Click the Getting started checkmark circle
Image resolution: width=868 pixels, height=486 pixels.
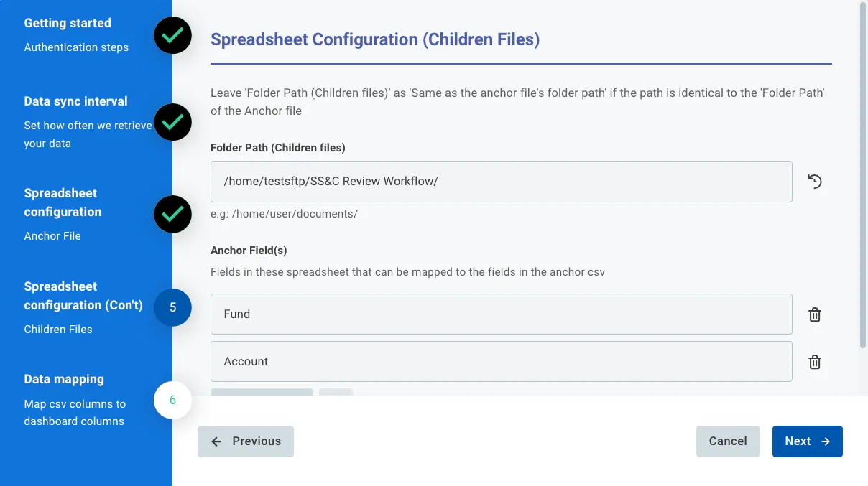(172, 35)
